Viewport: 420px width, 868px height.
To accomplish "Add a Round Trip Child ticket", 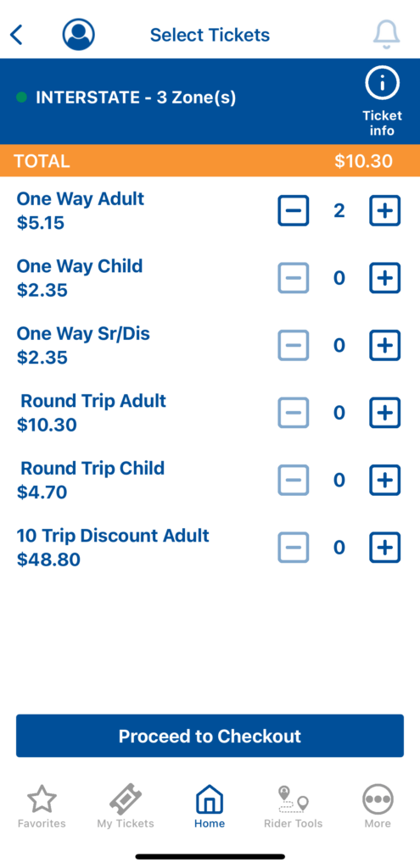I will coord(385,480).
